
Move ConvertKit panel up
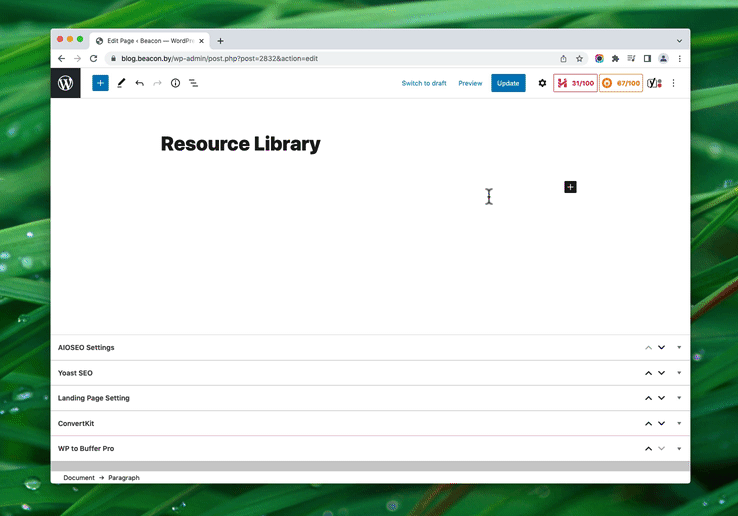tap(648, 423)
